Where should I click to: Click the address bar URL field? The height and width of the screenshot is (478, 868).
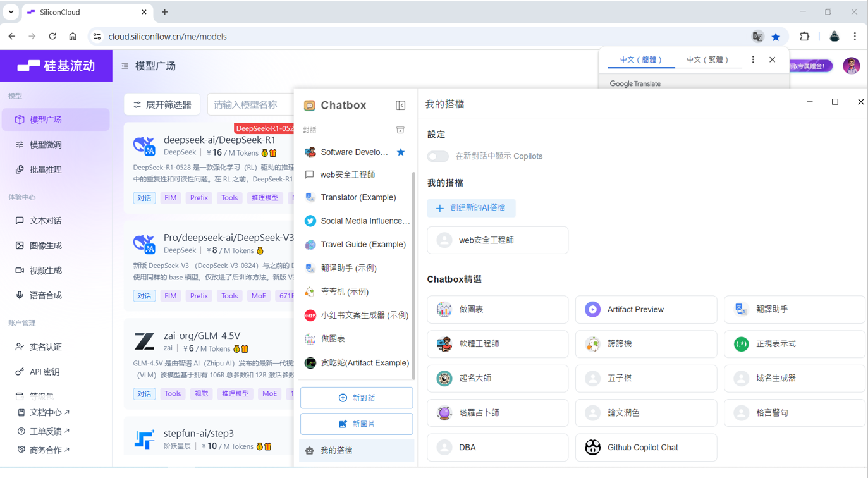[417, 37]
